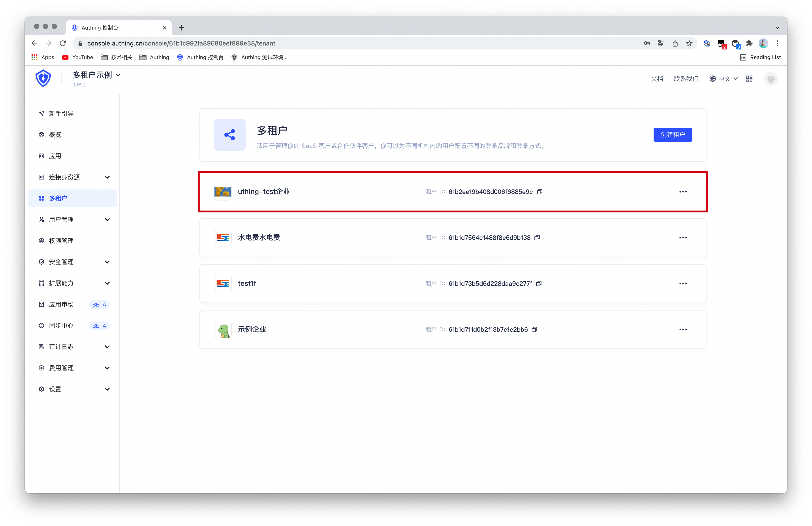This screenshot has height=526, width=812.
Task: Close the Authing 控制台 tab
Action: [x=164, y=28]
